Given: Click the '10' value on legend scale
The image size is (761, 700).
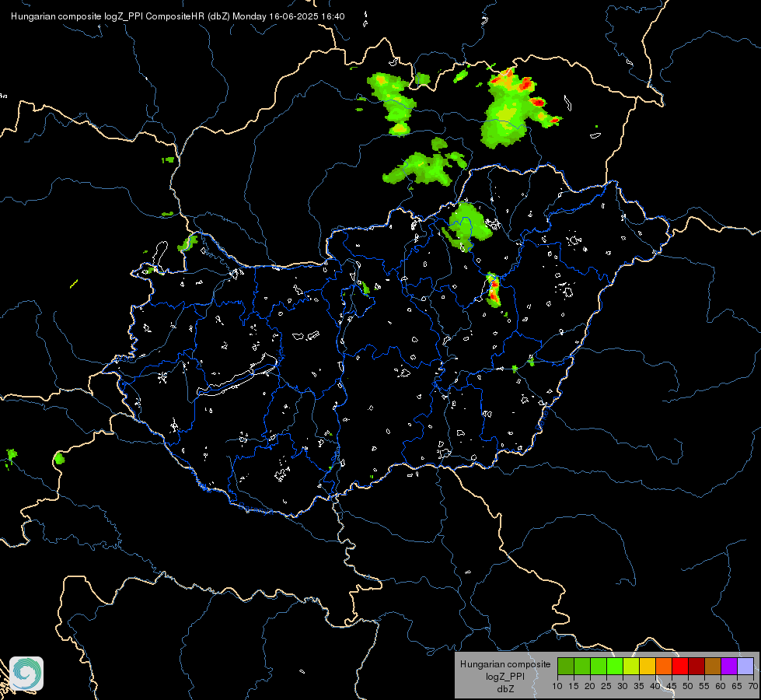Looking at the screenshot, I should pyautogui.click(x=557, y=687).
